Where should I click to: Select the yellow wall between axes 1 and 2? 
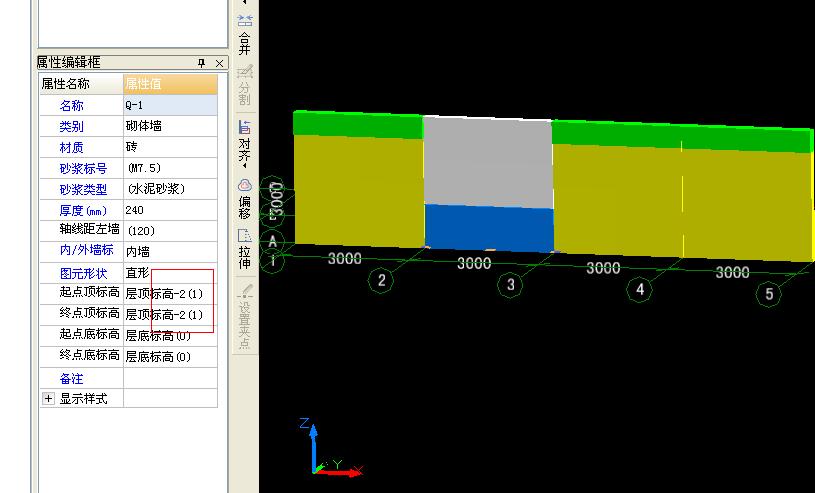[359, 190]
